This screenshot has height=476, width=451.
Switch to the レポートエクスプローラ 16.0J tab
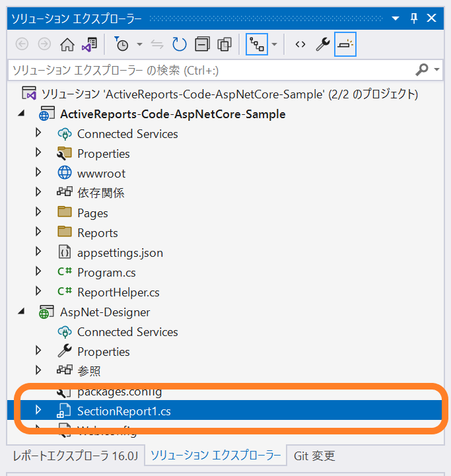tap(75, 456)
